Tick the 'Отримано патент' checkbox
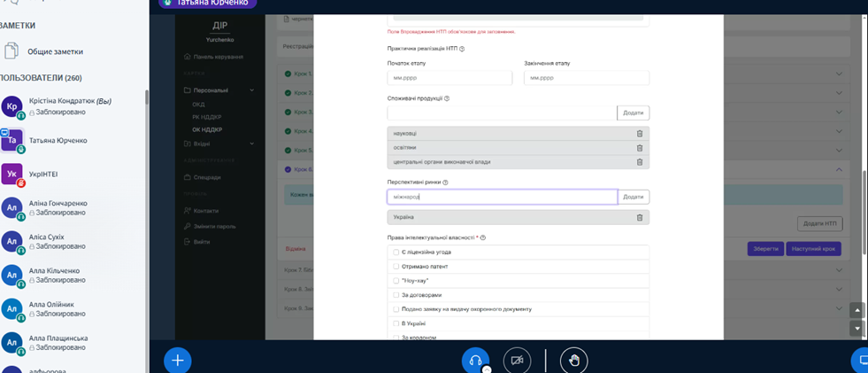 pyautogui.click(x=396, y=267)
